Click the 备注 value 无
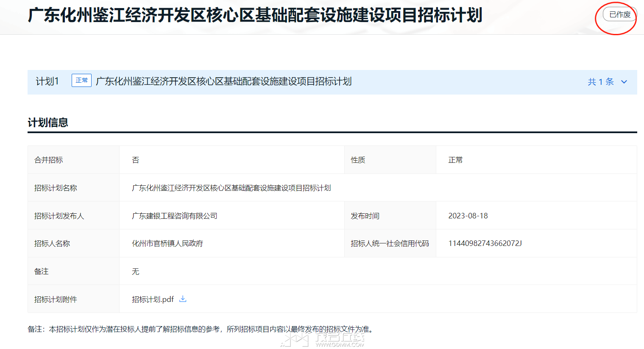Viewport: 644px width, 349px height. tap(136, 271)
